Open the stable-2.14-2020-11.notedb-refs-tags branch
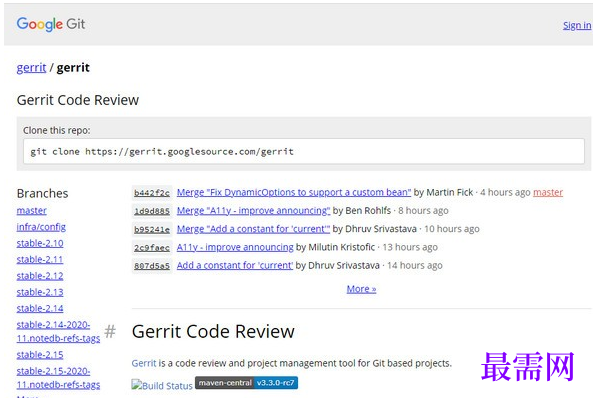 tap(58, 331)
